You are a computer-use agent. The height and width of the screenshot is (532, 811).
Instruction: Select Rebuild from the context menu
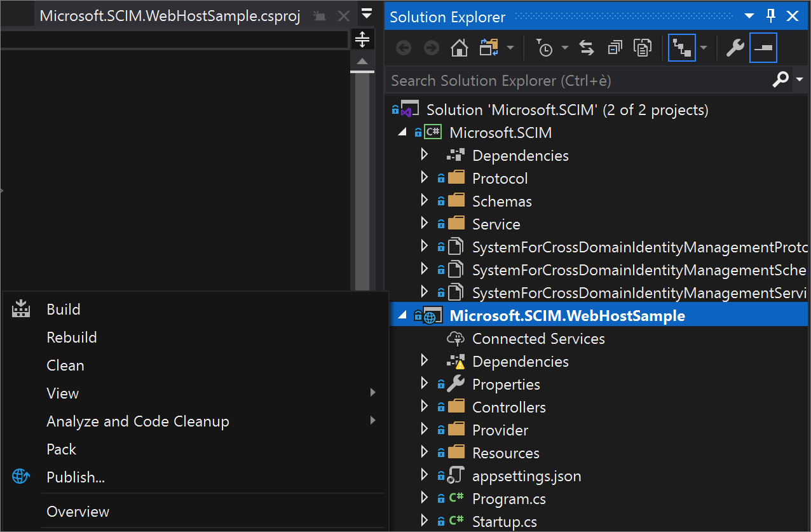point(72,338)
